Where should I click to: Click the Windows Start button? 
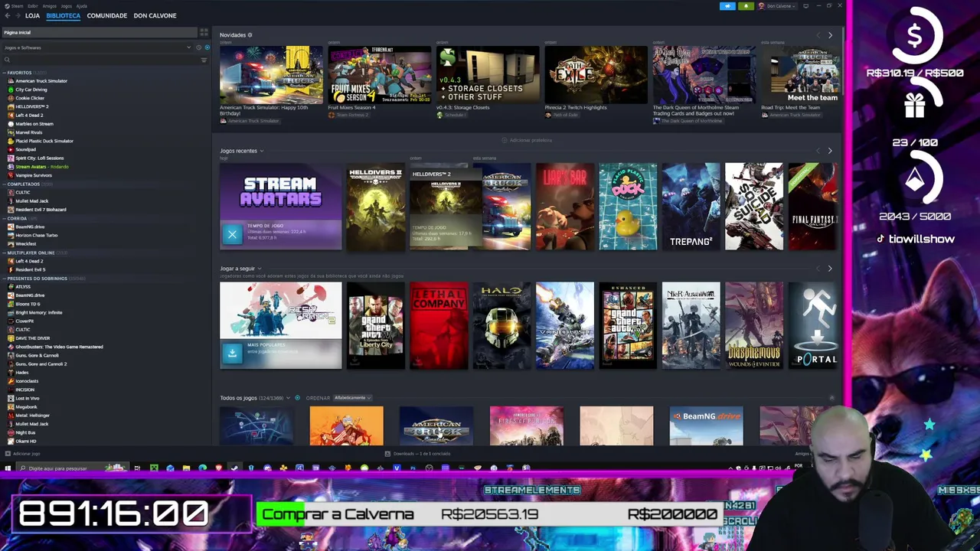(x=7, y=468)
